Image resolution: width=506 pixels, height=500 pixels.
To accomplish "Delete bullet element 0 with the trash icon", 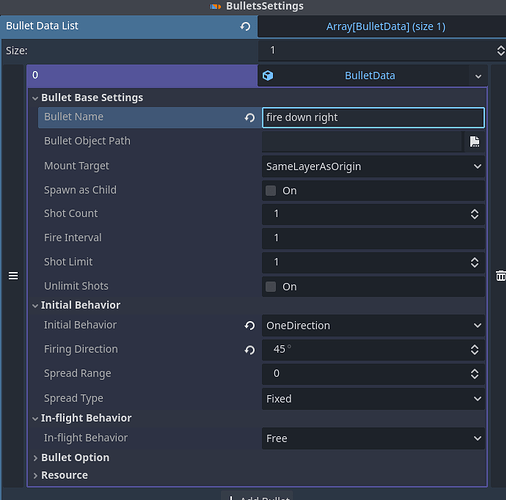I will 500,276.
